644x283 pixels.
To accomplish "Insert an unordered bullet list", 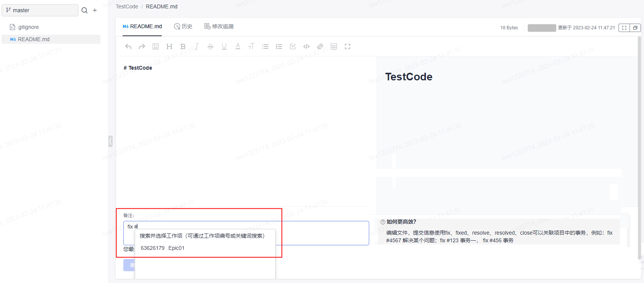I will coord(265,46).
